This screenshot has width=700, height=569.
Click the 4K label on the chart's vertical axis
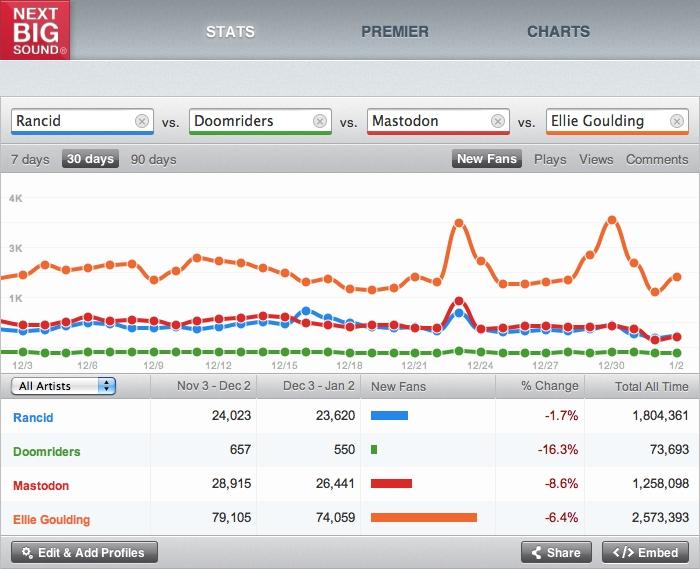coord(16,198)
